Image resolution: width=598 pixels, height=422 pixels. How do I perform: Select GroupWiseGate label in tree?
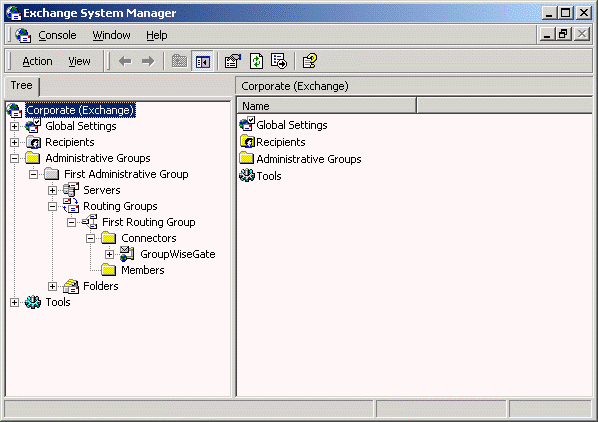(x=178, y=254)
